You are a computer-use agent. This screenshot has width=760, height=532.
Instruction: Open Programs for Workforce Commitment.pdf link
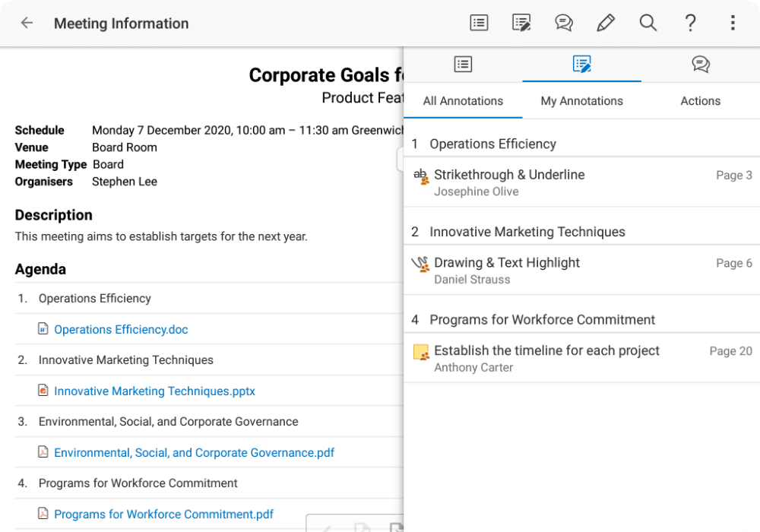click(x=163, y=515)
